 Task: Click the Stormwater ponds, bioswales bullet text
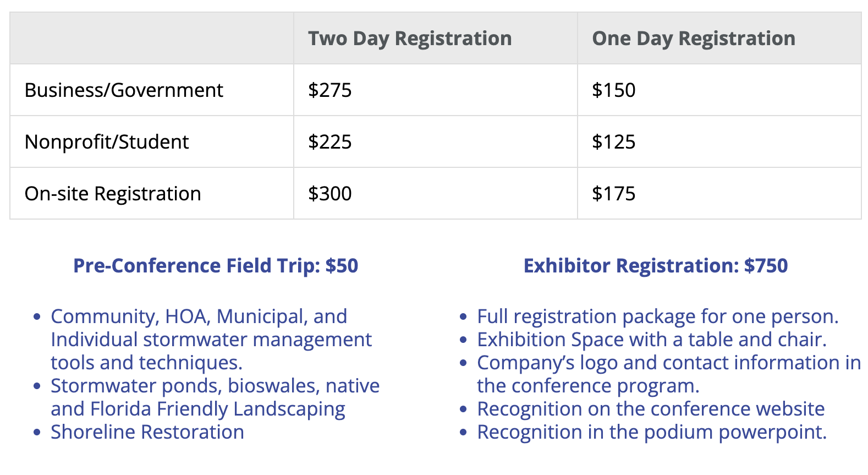pos(215,397)
